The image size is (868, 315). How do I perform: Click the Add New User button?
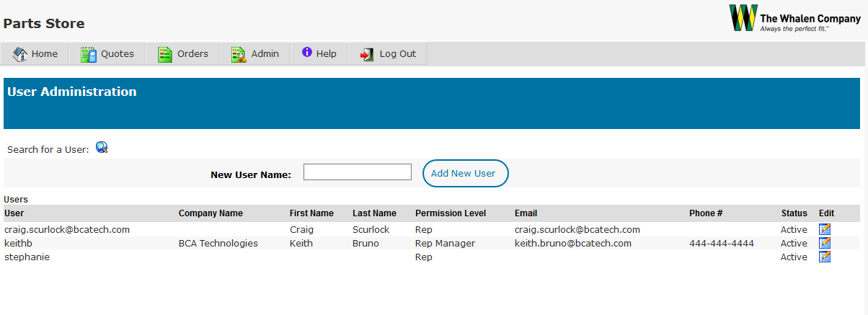pos(465,173)
